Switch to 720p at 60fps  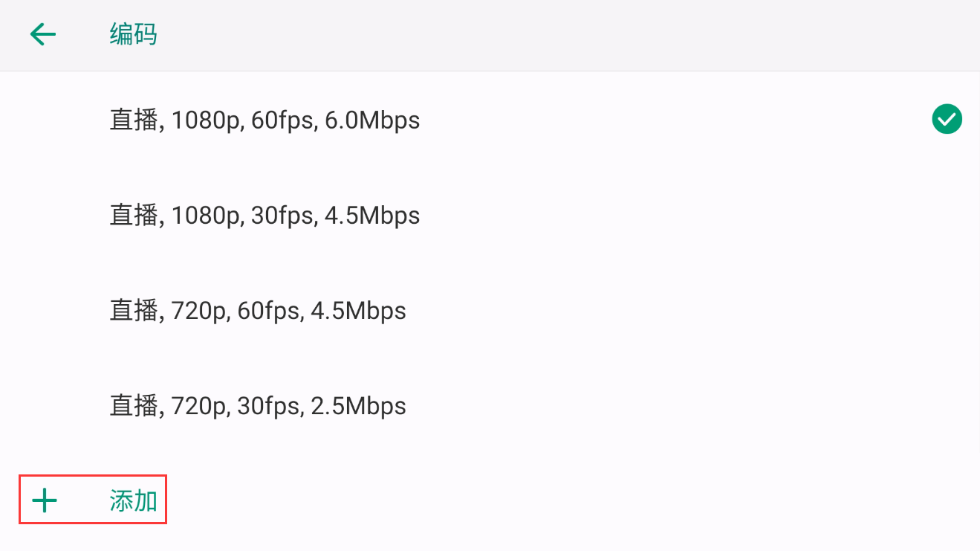pyautogui.click(x=490, y=311)
